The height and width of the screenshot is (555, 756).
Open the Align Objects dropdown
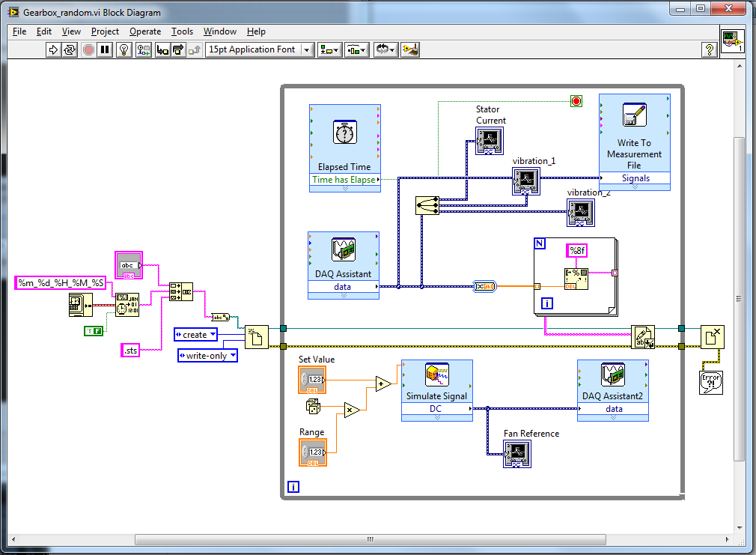click(330, 49)
